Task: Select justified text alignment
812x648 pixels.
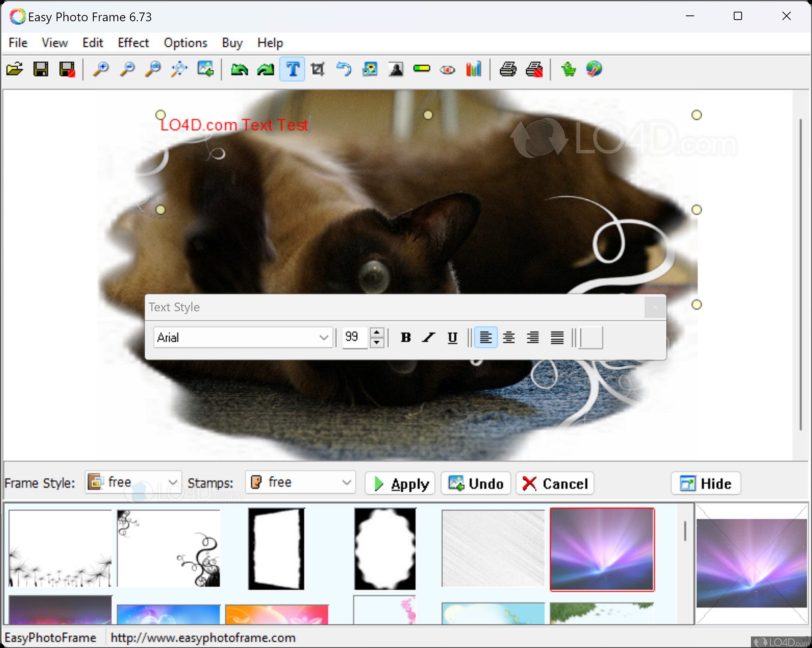Action: [x=557, y=337]
